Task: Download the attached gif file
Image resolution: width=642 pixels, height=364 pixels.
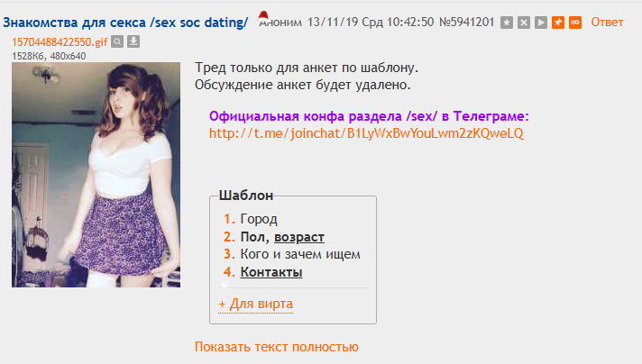Action: (x=133, y=41)
